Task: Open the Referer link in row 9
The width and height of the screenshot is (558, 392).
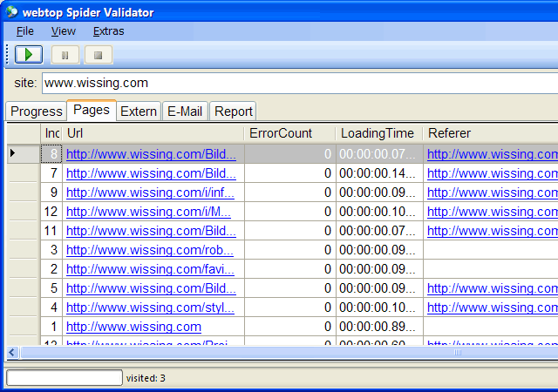Action: [493, 193]
